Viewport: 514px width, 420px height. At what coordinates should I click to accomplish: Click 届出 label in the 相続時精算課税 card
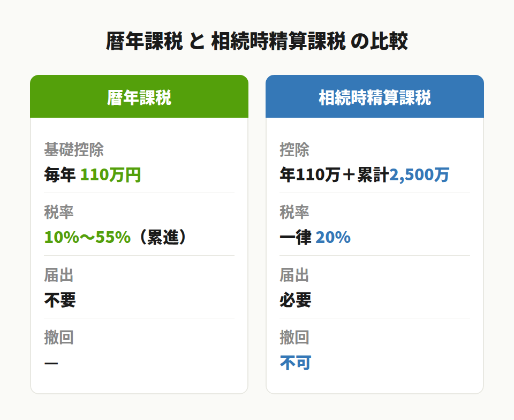point(294,275)
